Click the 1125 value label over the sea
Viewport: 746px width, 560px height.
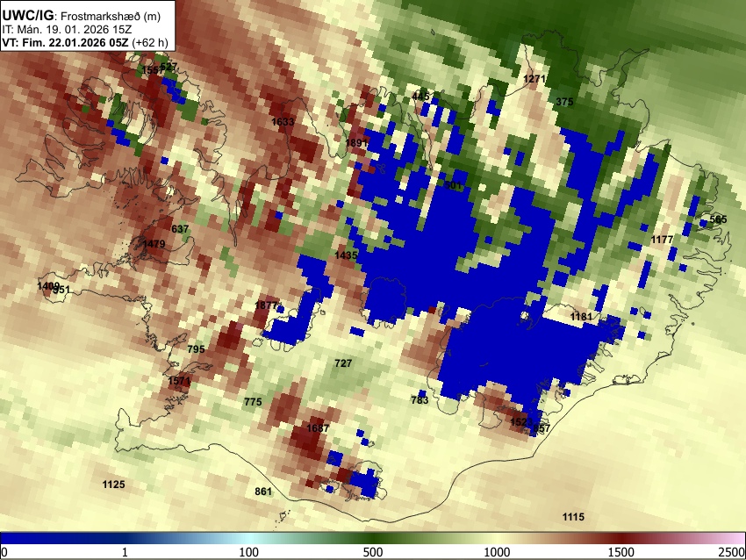click(x=114, y=485)
